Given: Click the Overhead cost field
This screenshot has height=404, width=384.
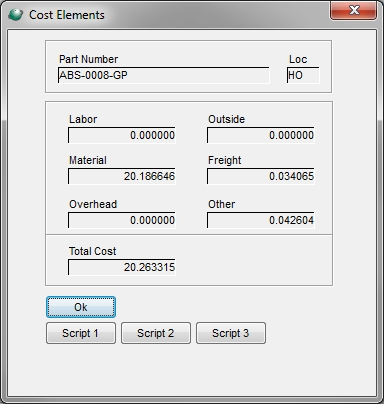Looking at the screenshot, I should pos(122,220).
